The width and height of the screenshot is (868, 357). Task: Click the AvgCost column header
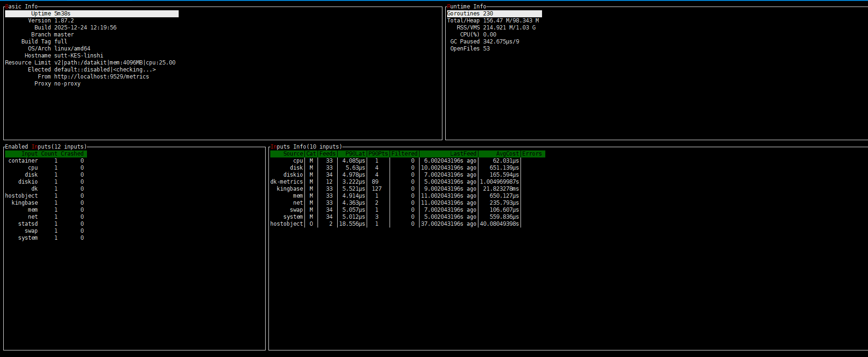click(507, 154)
